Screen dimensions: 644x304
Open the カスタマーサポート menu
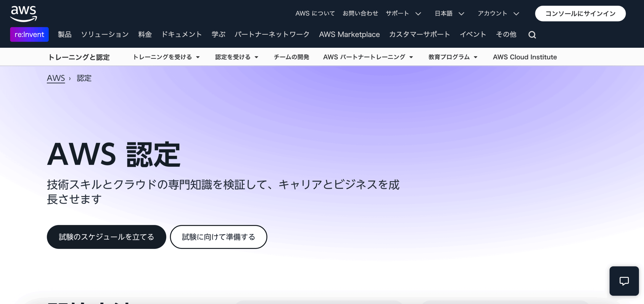point(420,34)
